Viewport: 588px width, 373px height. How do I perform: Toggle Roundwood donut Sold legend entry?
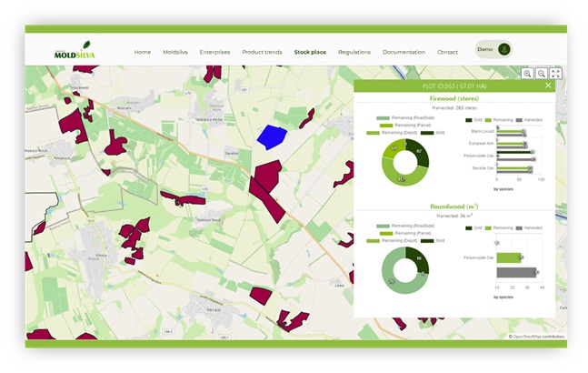click(433, 241)
